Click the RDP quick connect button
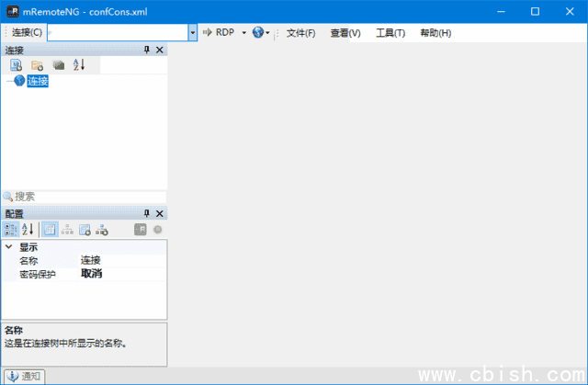The width and height of the screenshot is (588, 385). pos(219,32)
